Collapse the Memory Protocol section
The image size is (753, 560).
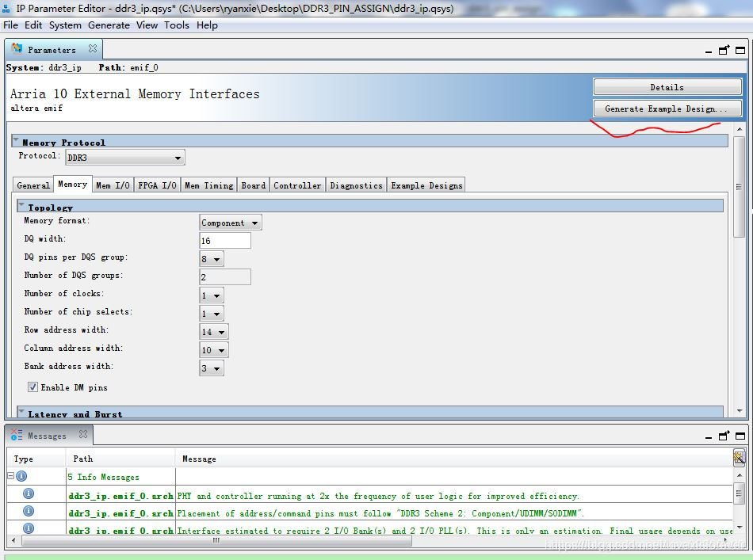[16, 141]
